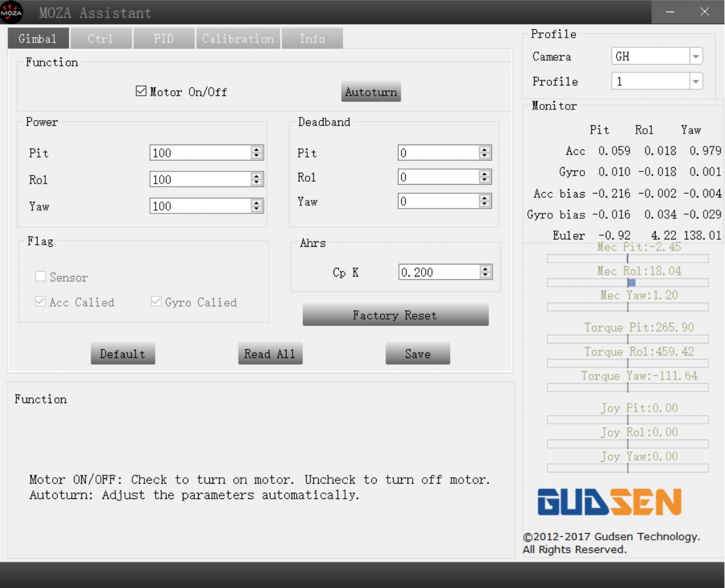725x588 pixels.
Task: Open the Camera dropdown
Action: pos(696,56)
